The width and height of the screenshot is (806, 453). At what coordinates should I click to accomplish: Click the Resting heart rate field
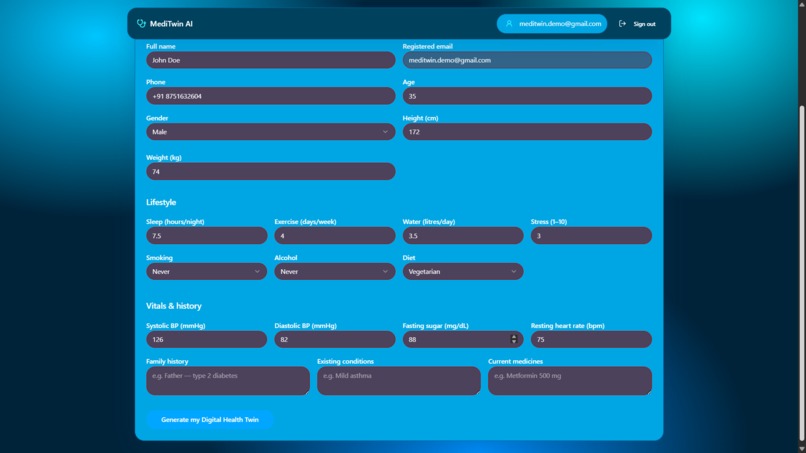click(x=591, y=339)
